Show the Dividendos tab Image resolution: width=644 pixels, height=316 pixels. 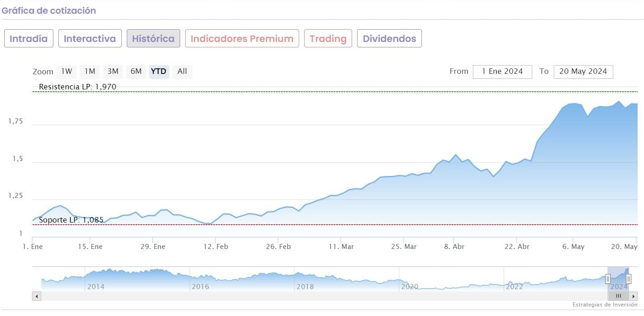pos(389,39)
